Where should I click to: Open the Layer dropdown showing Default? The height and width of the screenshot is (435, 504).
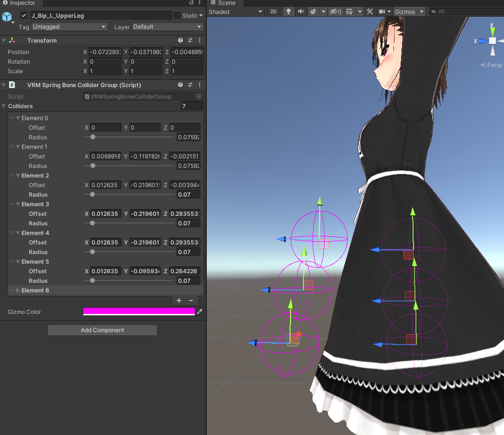[167, 27]
